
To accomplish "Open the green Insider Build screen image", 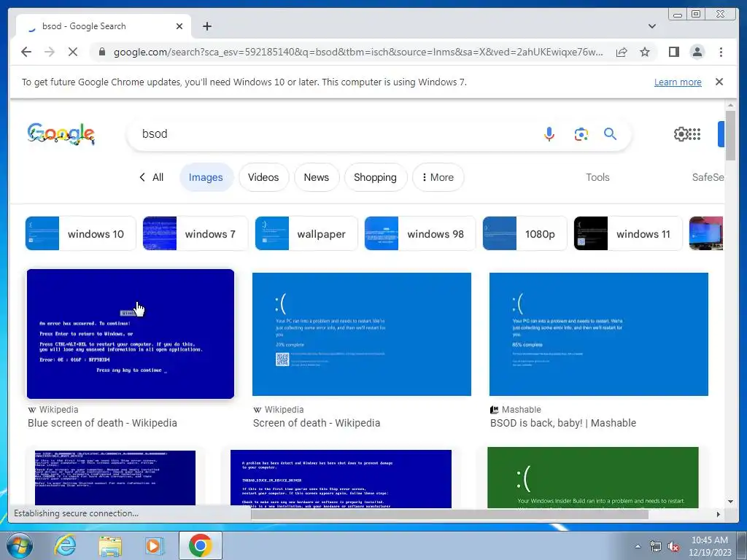I will point(592,477).
